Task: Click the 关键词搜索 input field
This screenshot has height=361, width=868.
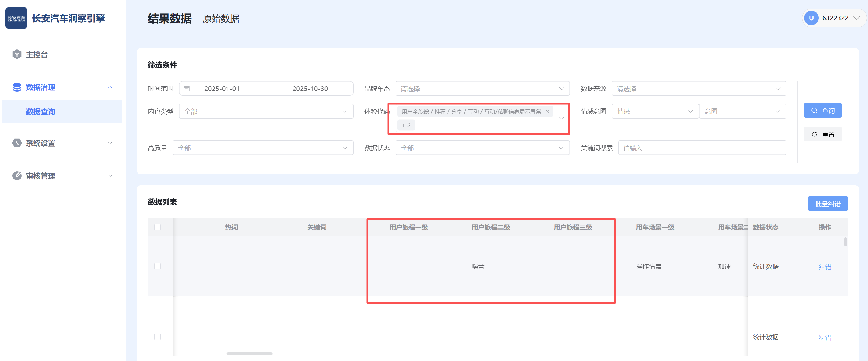Action: tap(702, 148)
